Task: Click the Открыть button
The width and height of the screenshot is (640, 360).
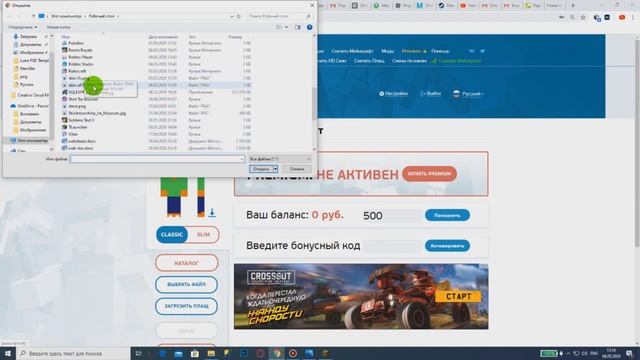Action: (x=261, y=169)
